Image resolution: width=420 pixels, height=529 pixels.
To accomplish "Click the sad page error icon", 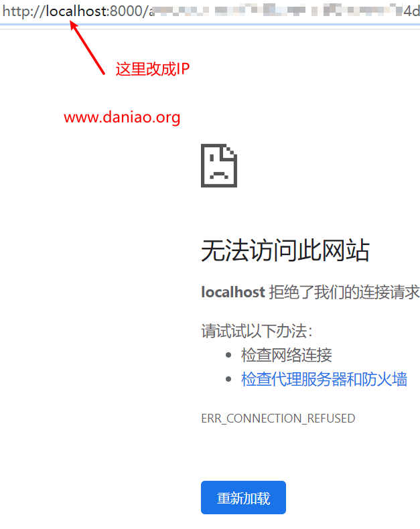I will point(219,165).
